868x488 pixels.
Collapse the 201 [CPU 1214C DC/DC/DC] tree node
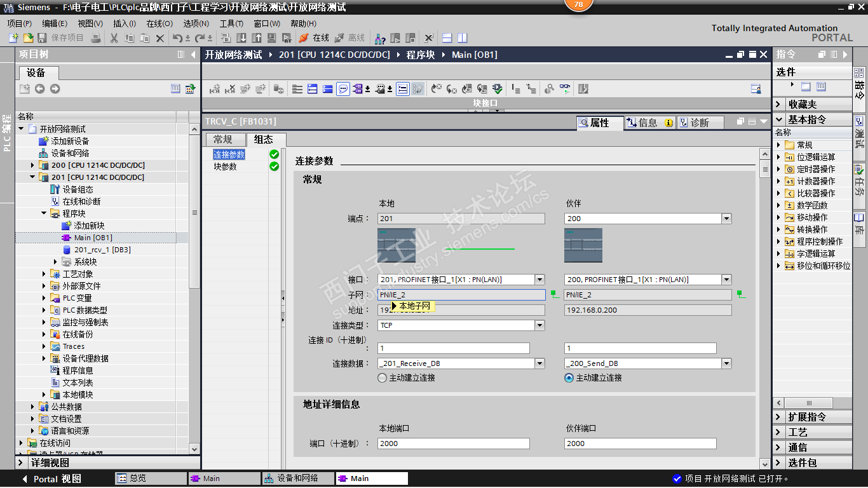32,177
